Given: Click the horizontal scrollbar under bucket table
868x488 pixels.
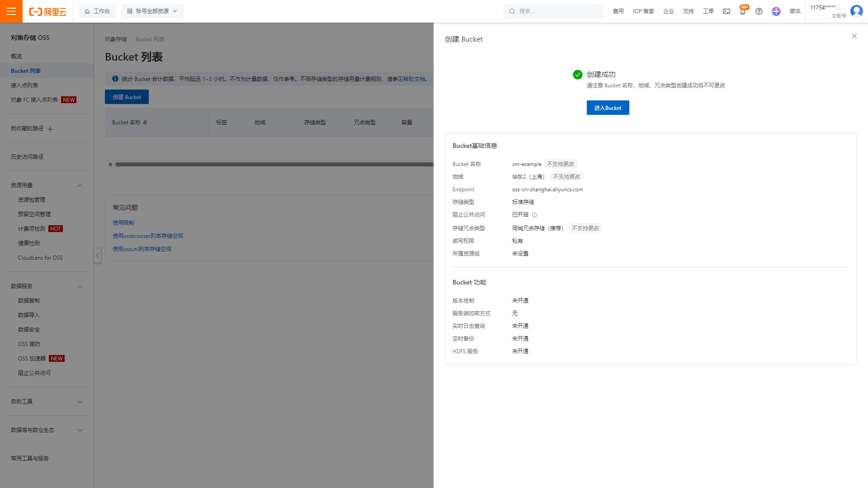Looking at the screenshot, I should tap(271, 165).
